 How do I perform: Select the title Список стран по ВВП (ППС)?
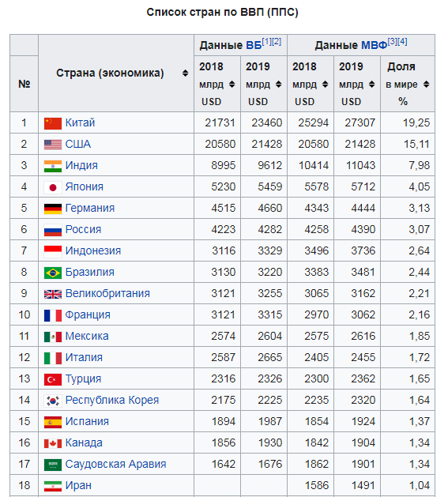[x=222, y=13]
